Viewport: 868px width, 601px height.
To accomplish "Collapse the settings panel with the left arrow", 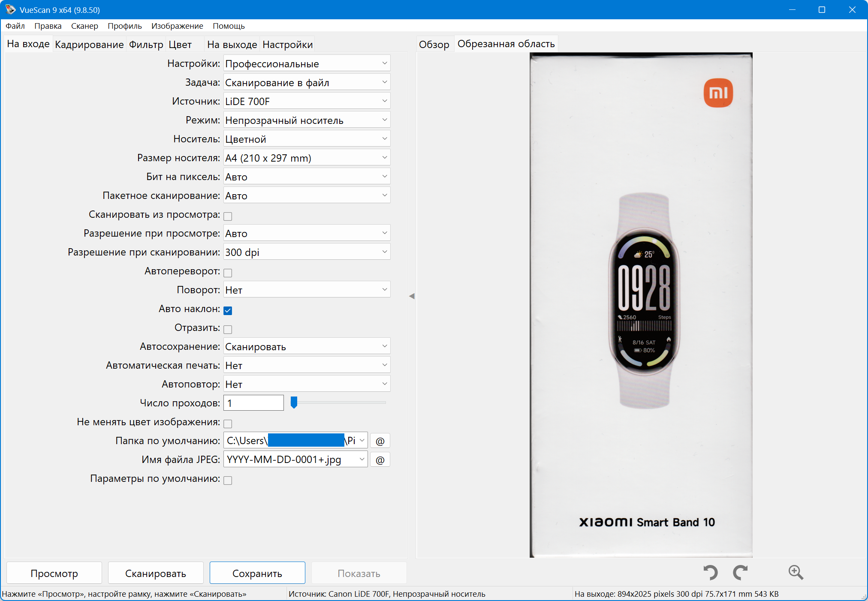I will pos(412,296).
